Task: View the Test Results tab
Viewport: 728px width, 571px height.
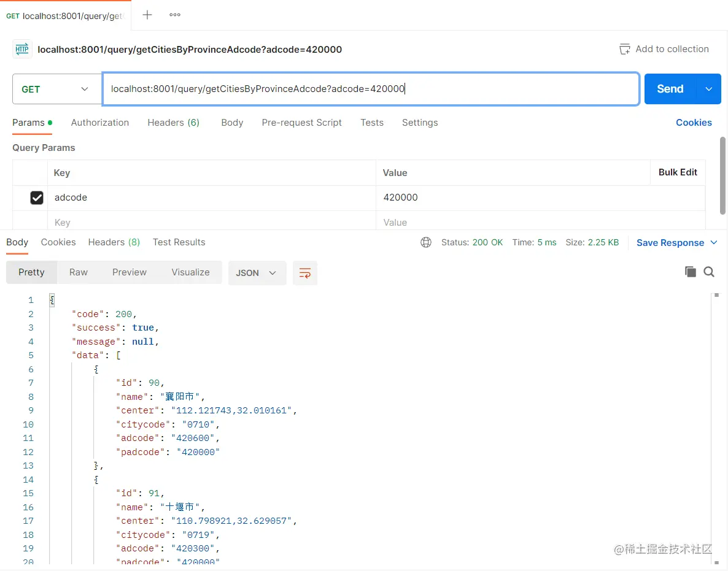Action: pyautogui.click(x=179, y=242)
